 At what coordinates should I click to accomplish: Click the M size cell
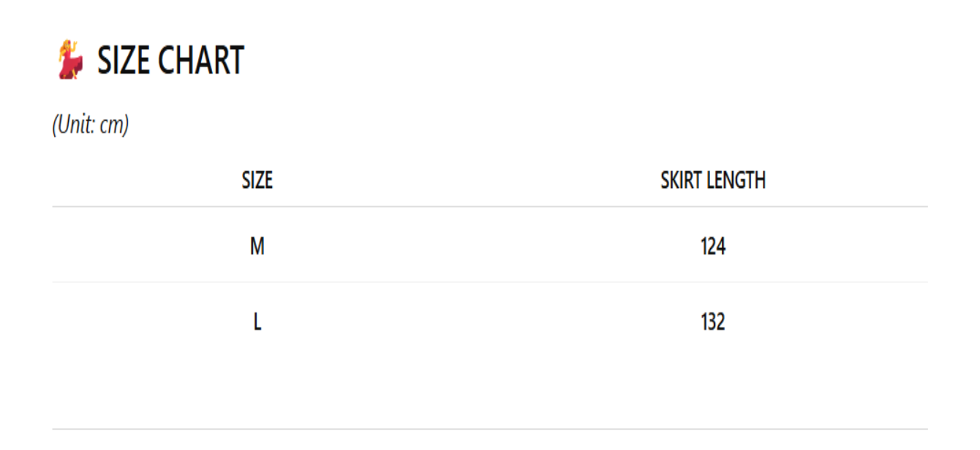pos(257,247)
